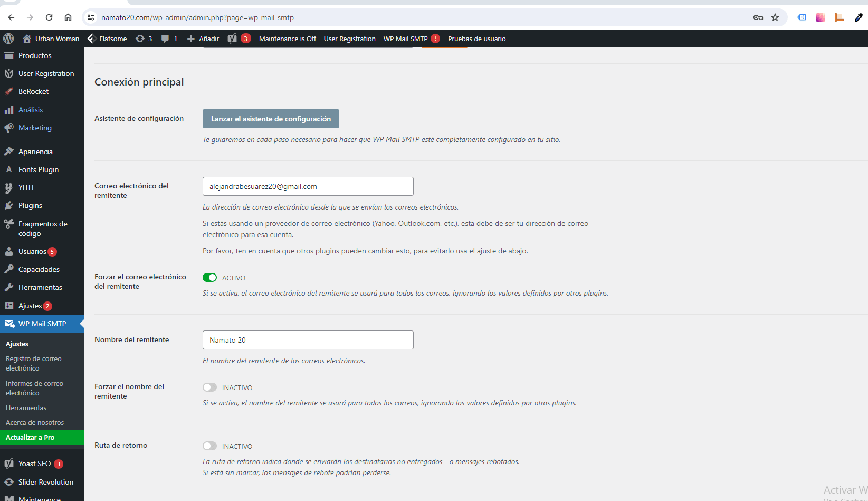
Task: Open the User Registration sidebar item
Action: (x=42, y=73)
